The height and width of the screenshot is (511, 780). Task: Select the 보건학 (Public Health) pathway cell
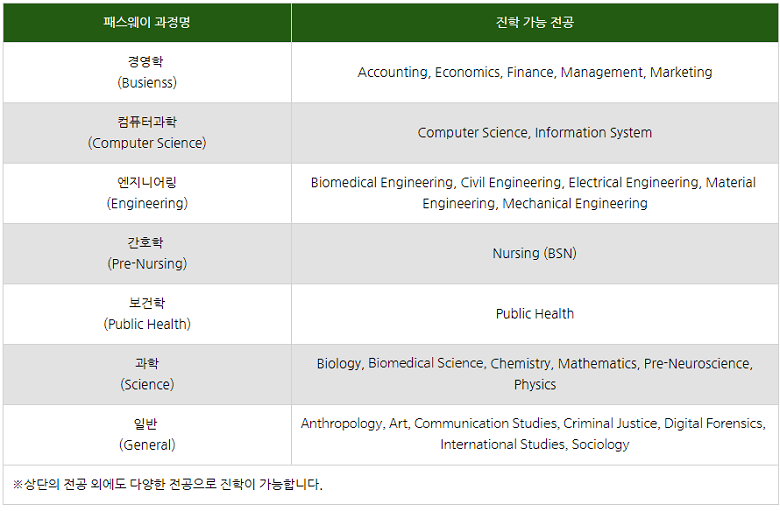point(147,314)
